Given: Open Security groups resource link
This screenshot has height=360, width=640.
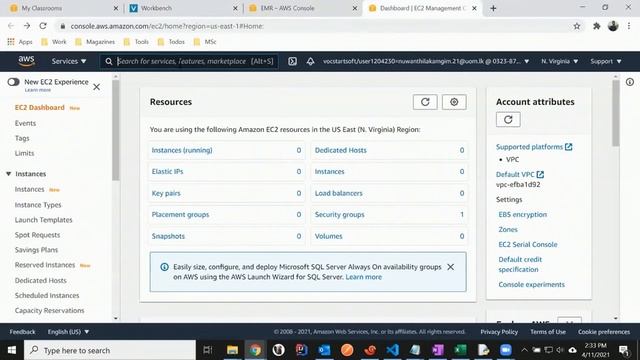Looking at the screenshot, I should 340,214.
